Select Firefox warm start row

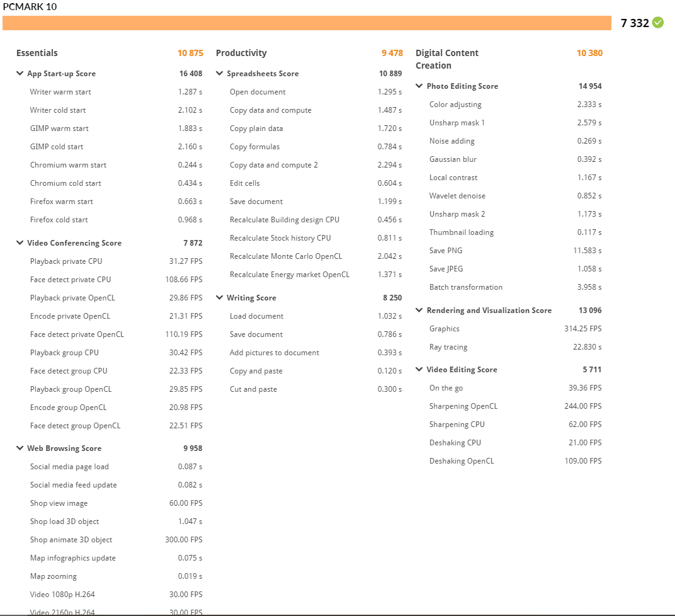(x=116, y=202)
